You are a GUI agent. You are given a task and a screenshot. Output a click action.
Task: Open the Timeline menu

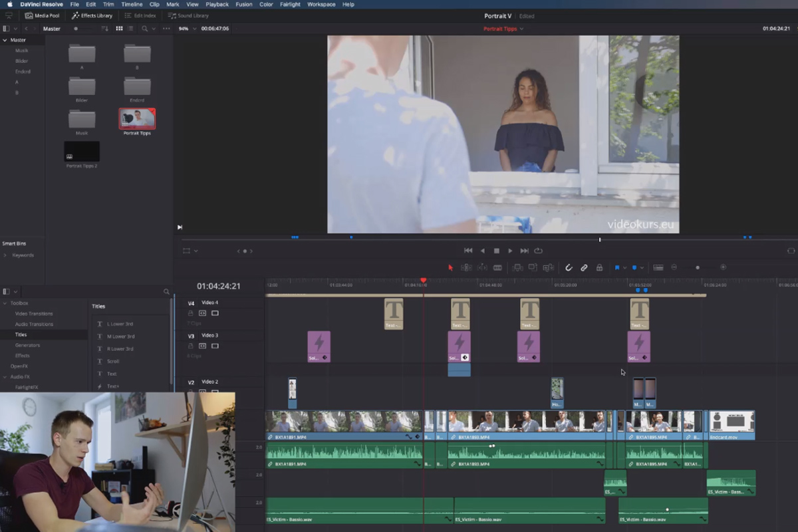(x=132, y=4)
